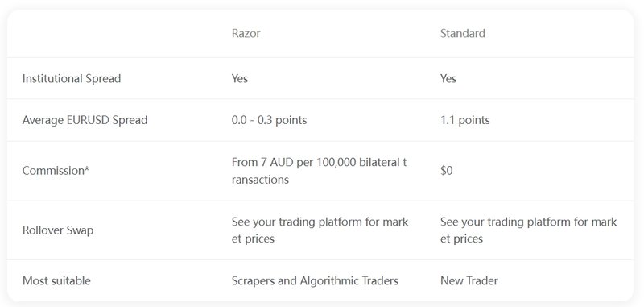The height and width of the screenshot is (307, 644).
Task: Click Standard's rollover swap trading platform text
Action: (529, 230)
